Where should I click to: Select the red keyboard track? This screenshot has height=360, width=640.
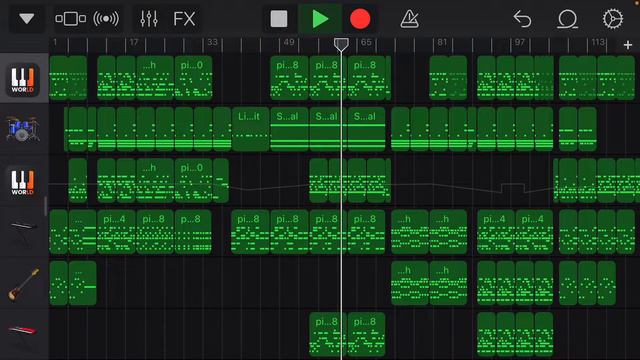[x=23, y=331]
